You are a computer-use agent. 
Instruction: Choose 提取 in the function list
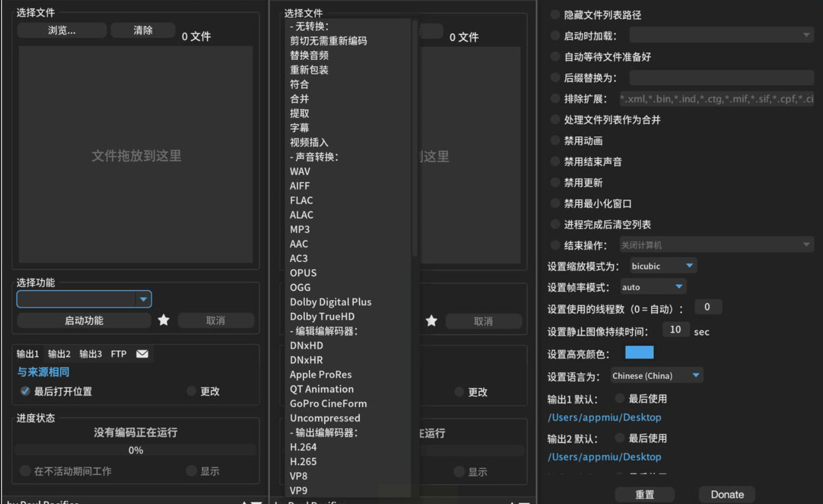[299, 113]
